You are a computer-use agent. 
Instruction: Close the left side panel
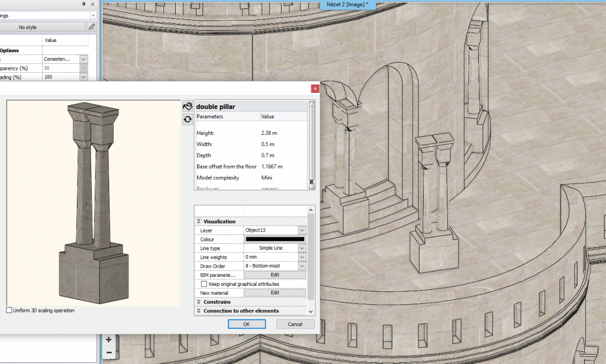point(92,4)
